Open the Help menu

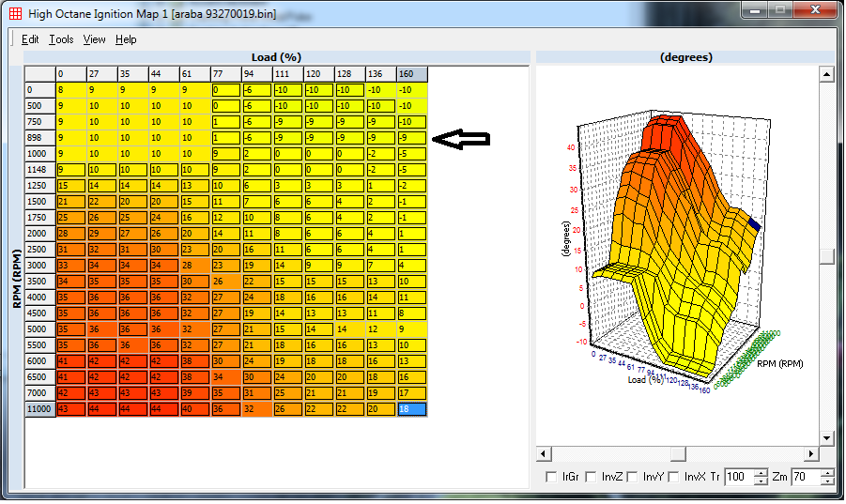click(126, 39)
